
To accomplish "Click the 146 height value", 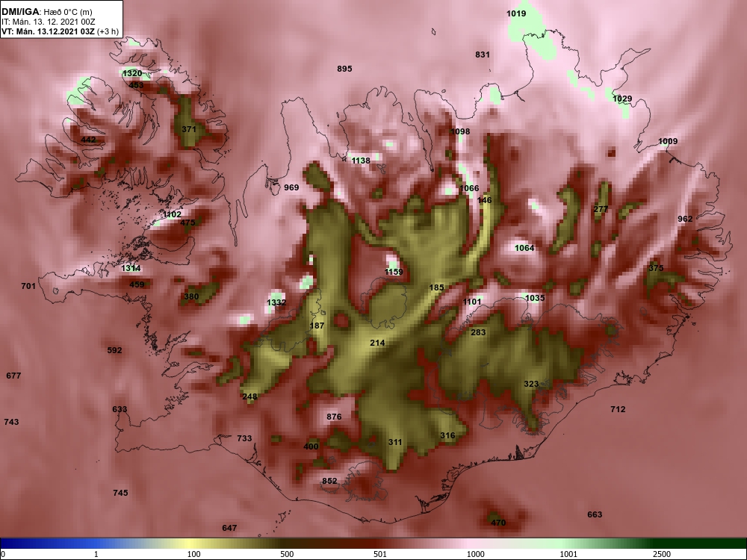I will pos(484,200).
